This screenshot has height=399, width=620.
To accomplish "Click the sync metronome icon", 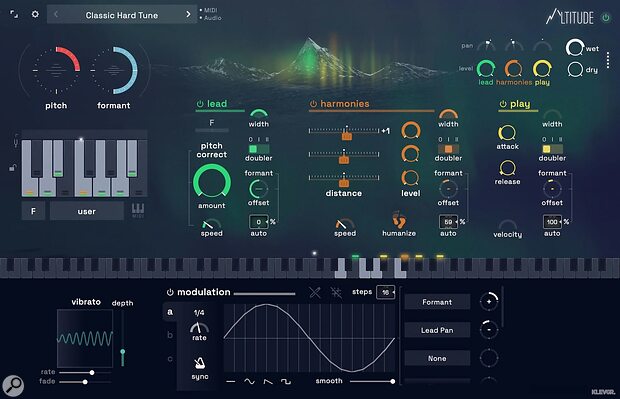I will [x=200, y=363].
